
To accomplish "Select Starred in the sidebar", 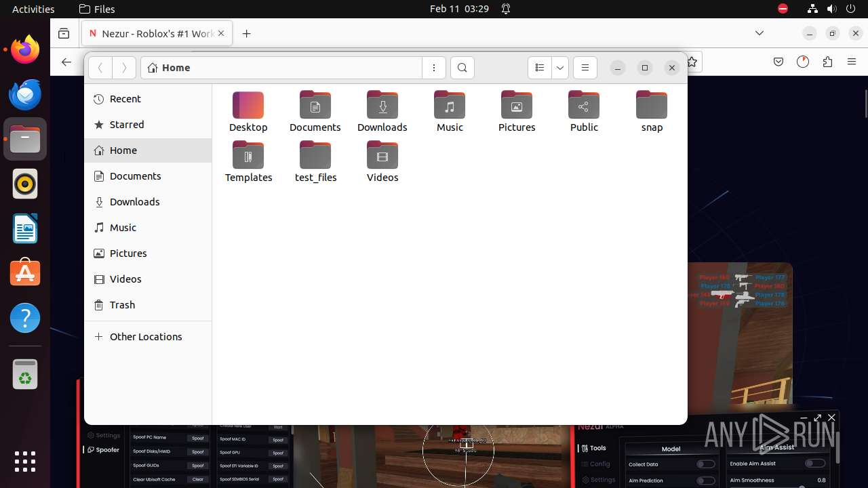I will click(148, 125).
